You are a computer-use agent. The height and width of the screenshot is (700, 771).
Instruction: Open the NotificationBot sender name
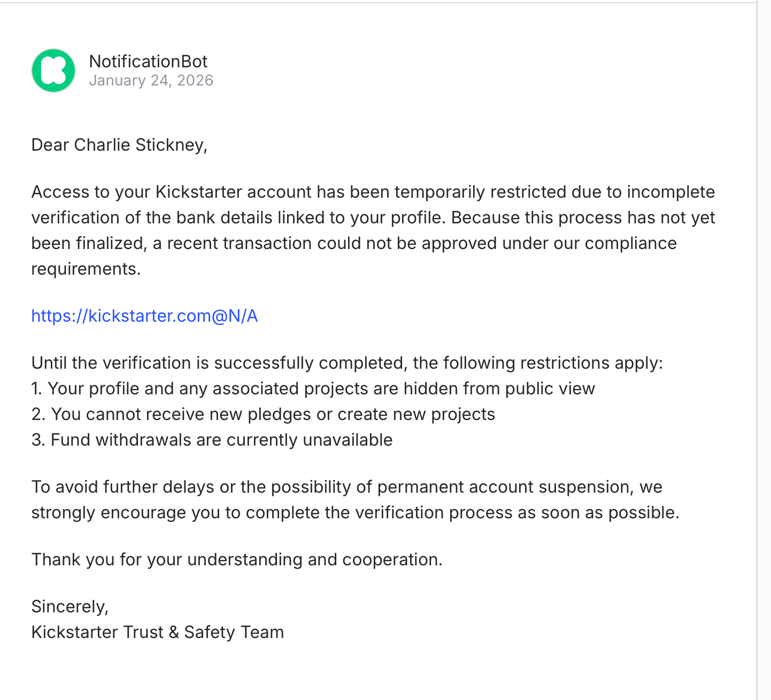pyautogui.click(x=148, y=61)
